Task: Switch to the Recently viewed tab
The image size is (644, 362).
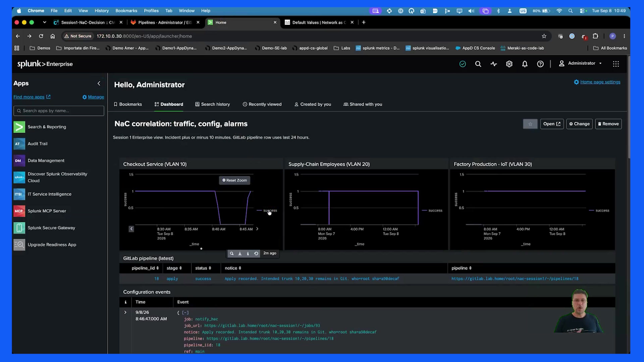Action: (x=262, y=104)
